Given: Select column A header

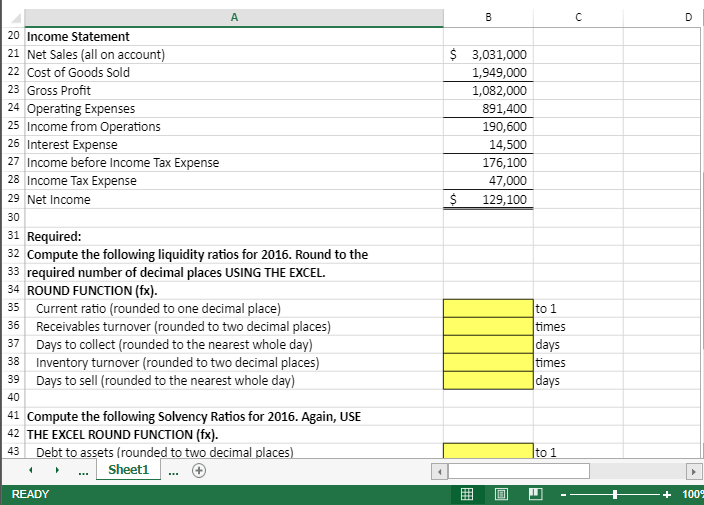Looking at the screenshot, I should pyautogui.click(x=234, y=18).
